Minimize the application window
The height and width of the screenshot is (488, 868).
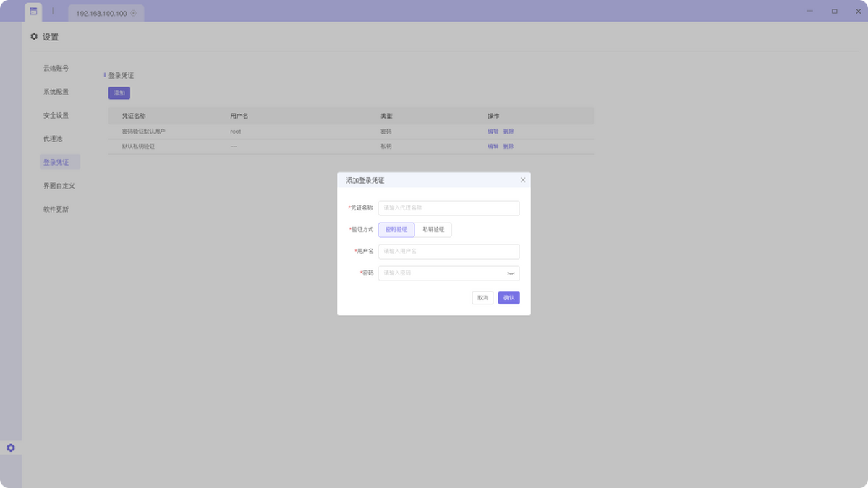point(809,12)
